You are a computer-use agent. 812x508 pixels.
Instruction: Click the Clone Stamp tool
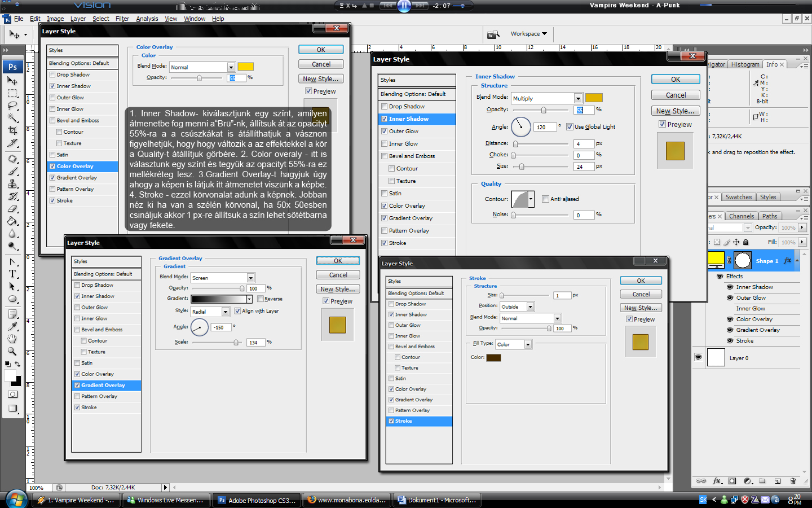pos(12,184)
